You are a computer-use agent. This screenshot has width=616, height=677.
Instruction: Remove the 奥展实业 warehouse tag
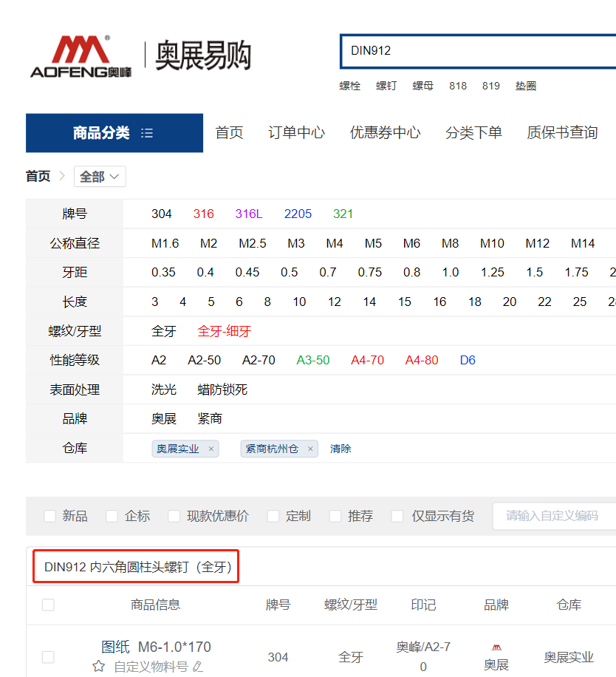point(211,449)
